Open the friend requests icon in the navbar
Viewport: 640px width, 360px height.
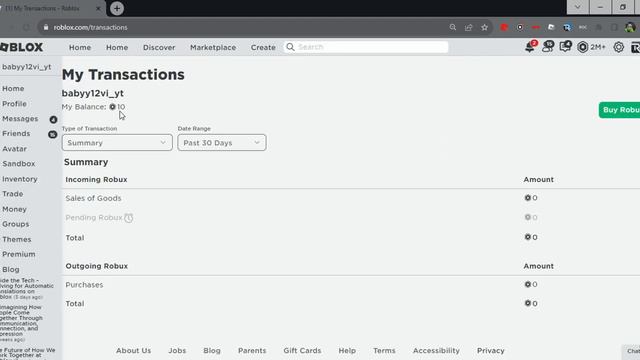click(x=548, y=47)
